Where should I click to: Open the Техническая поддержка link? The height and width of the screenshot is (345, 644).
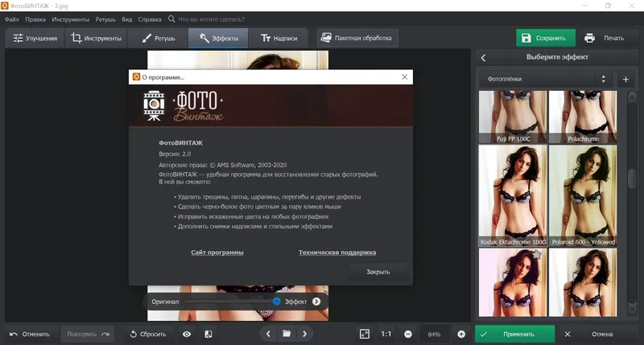[337, 253]
